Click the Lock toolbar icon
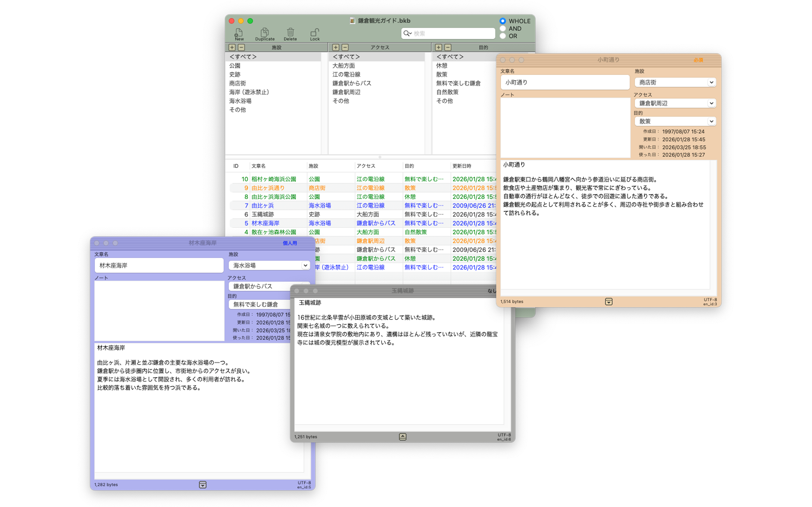 (x=314, y=33)
